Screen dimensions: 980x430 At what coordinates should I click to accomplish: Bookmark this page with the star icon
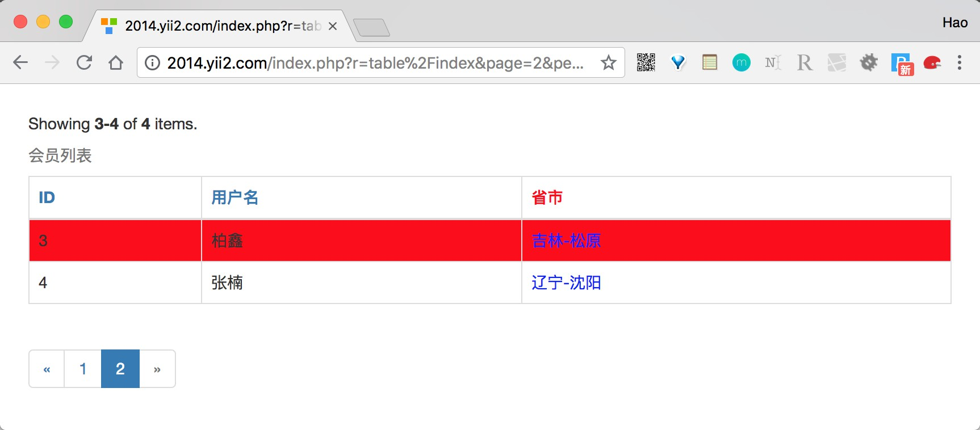point(609,62)
